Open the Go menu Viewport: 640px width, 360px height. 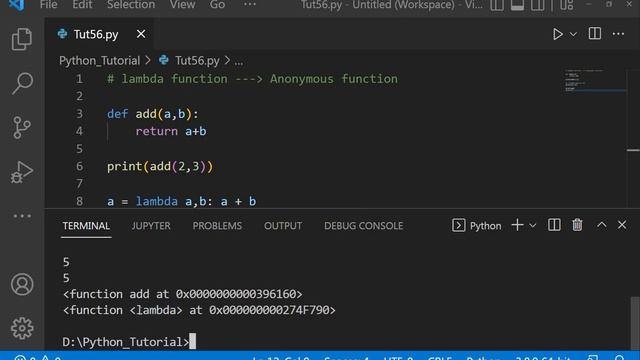(x=217, y=5)
